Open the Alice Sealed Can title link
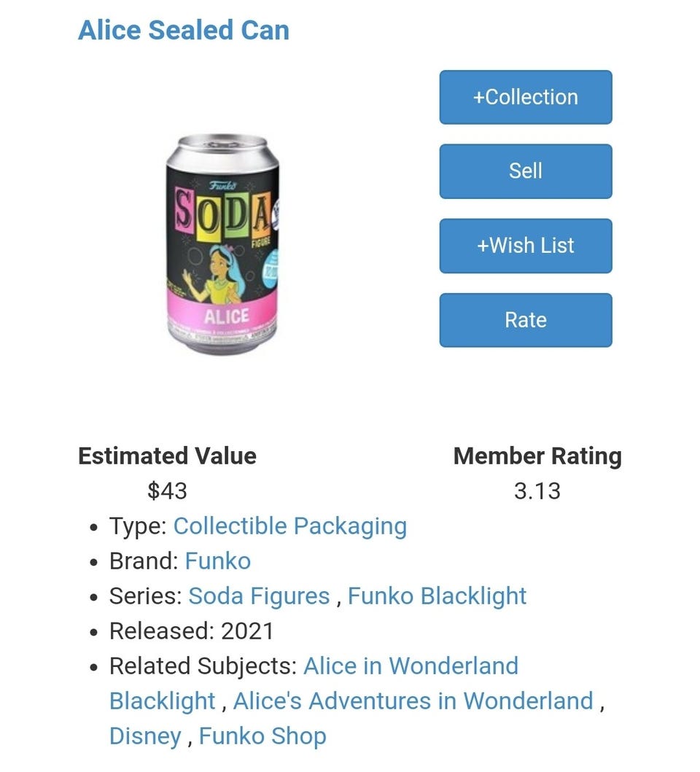This screenshot has height=772, width=700. tap(183, 31)
